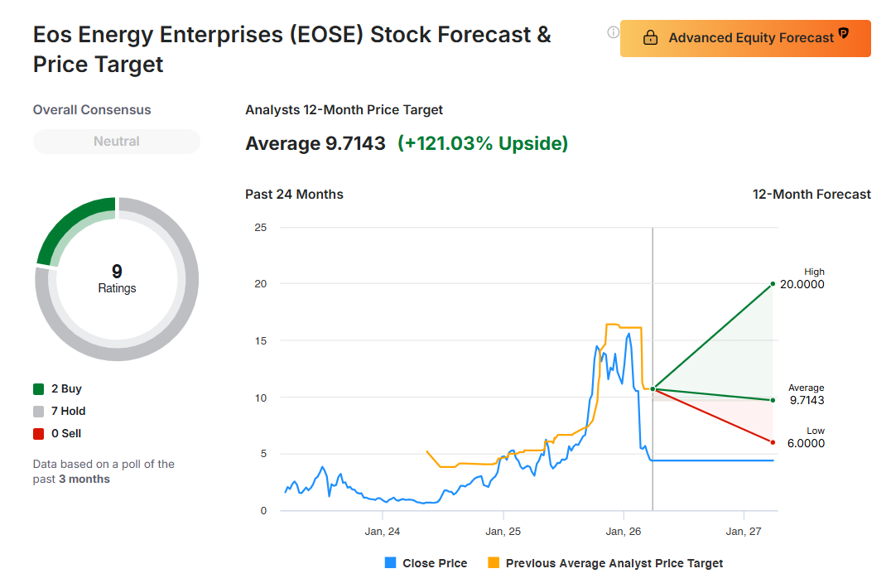
Task: Select the red 0 Sell legend swatch
Action: coord(39,434)
